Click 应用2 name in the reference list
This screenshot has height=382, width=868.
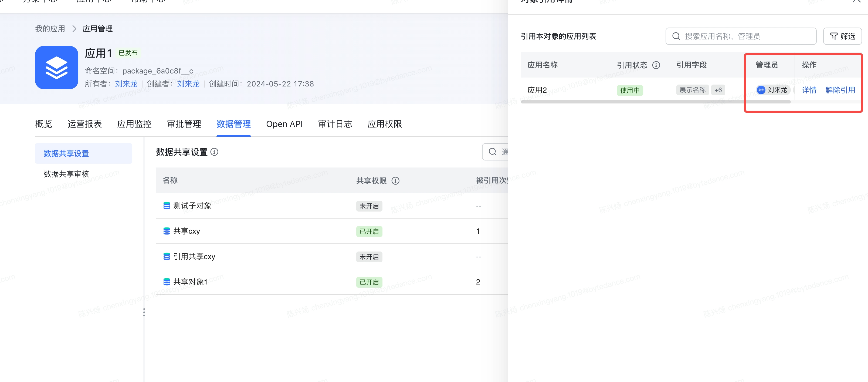(x=537, y=90)
